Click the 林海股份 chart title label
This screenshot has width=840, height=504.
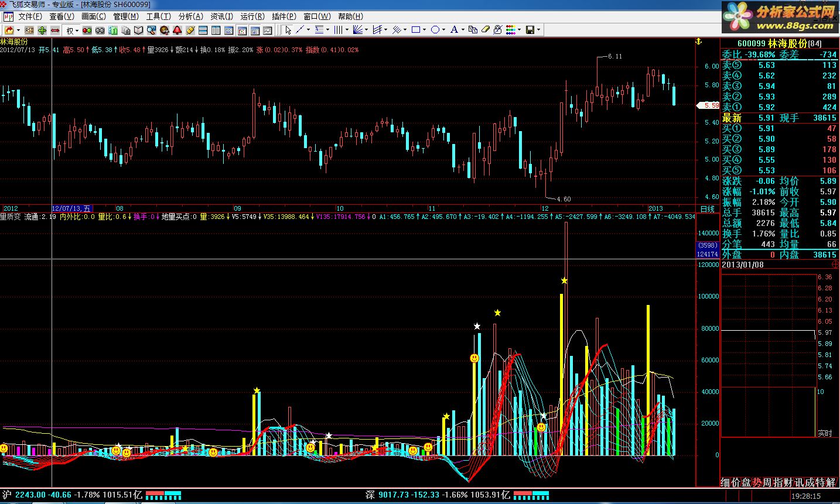14,42
